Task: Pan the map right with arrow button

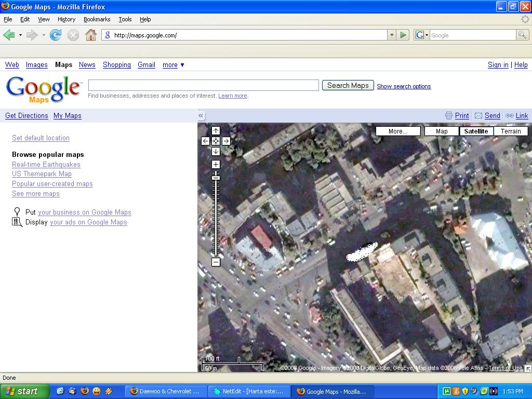Action: pos(226,141)
